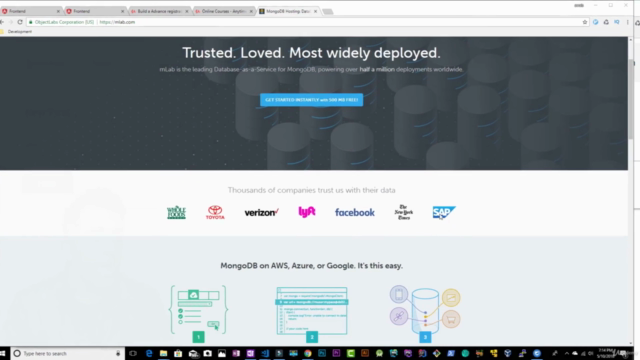The width and height of the screenshot is (640, 360).
Task: Click the Verizon logo
Action: pyautogui.click(x=261, y=213)
